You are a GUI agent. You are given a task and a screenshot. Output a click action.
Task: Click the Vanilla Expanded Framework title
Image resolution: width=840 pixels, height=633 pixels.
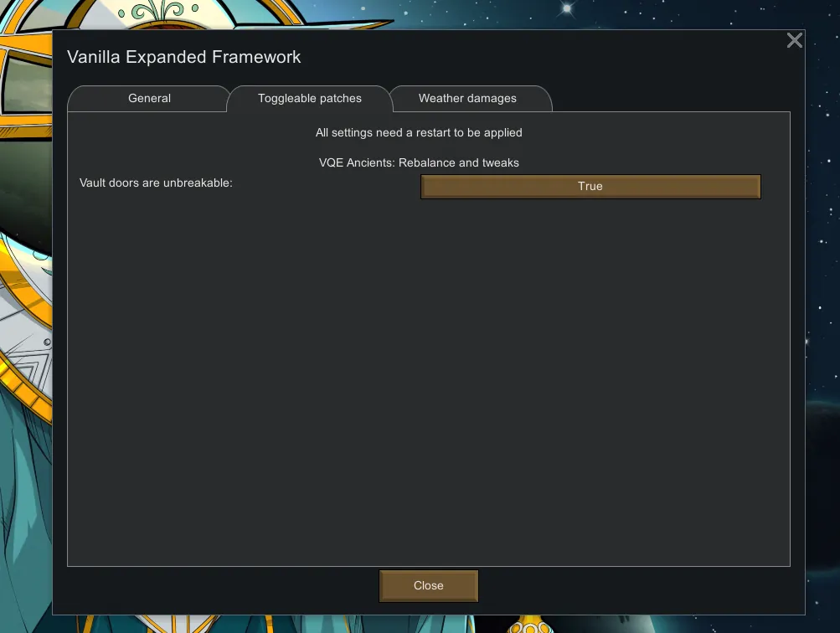[183, 57]
